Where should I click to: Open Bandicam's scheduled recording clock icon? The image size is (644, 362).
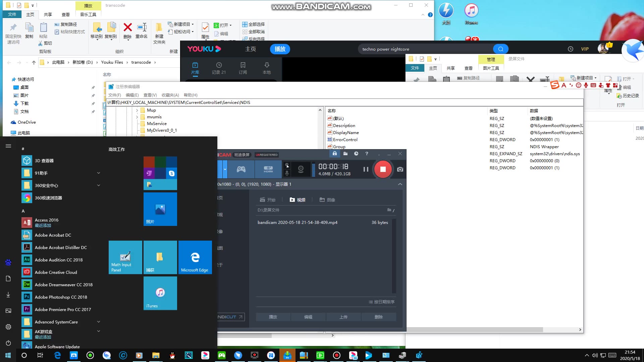click(356, 154)
